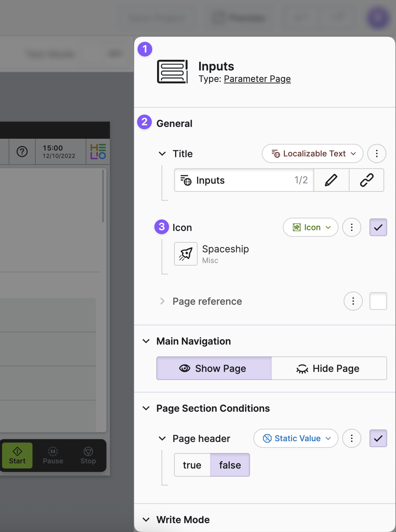The width and height of the screenshot is (396, 532).
Task: Open the Localizable Text type dropdown
Action: [x=312, y=153]
